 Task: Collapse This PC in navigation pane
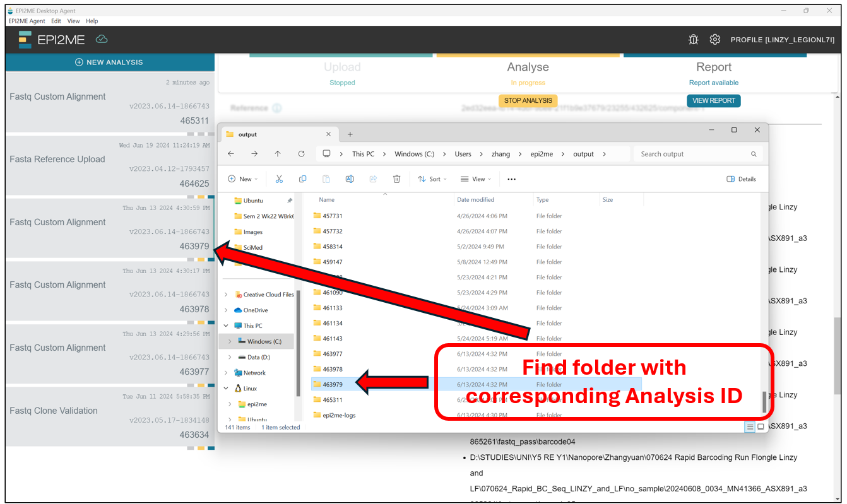point(226,326)
